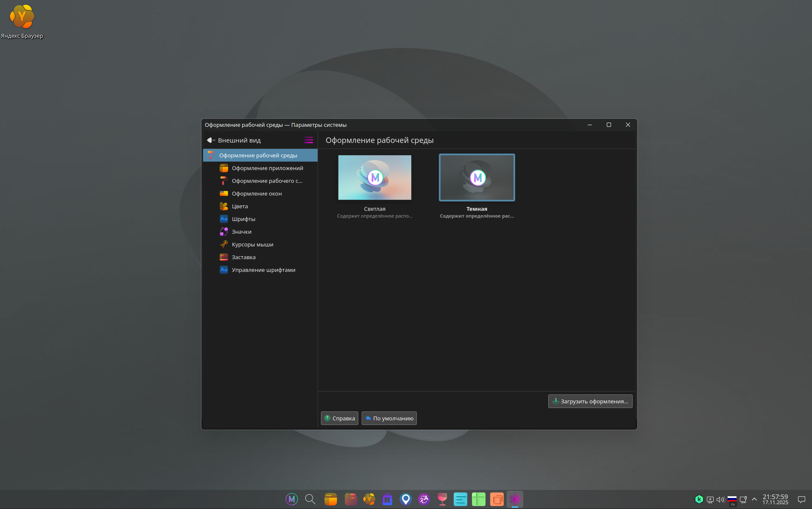Open Оформление приложений settings
The height and width of the screenshot is (509, 812).
(x=267, y=168)
